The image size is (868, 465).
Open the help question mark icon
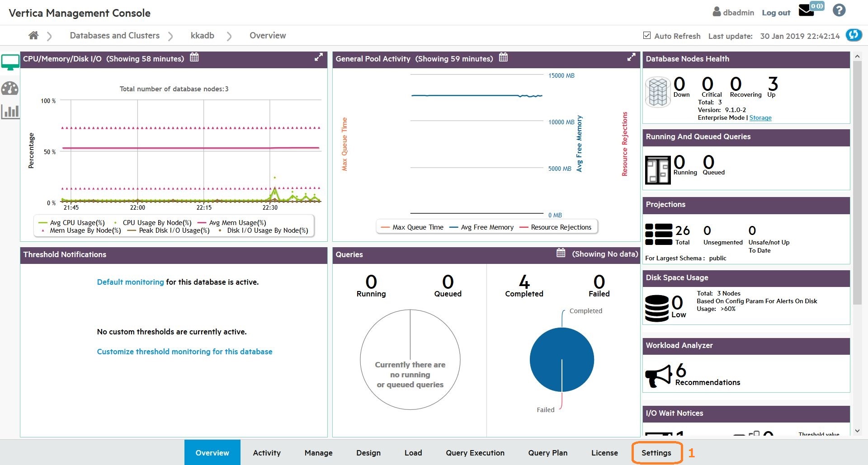(x=839, y=10)
